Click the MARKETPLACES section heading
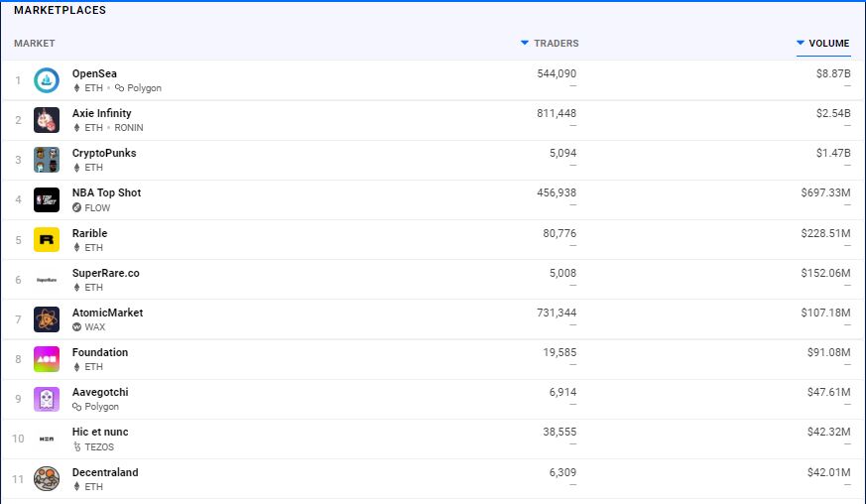The height and width of the screenshot is (504, 866). [60, 10]
